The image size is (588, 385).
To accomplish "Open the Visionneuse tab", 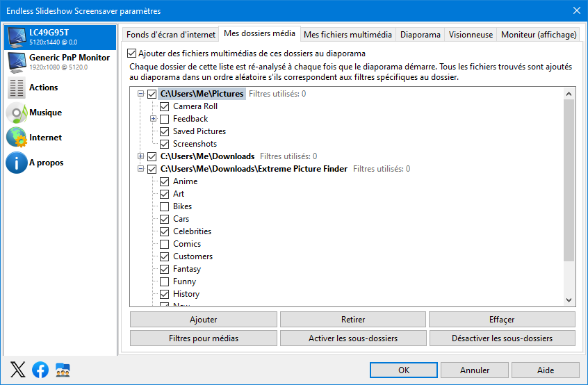I will (471, 35).
